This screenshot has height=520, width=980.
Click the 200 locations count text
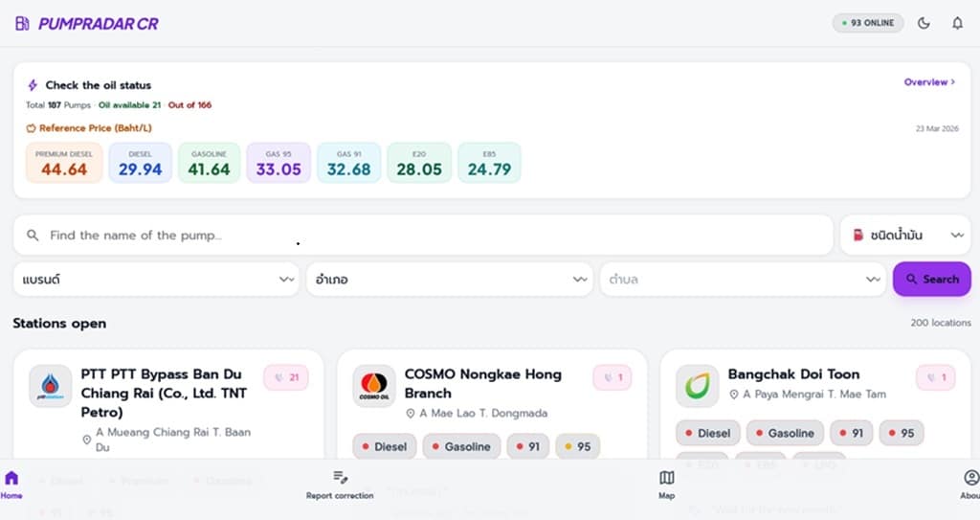[941, 323]
